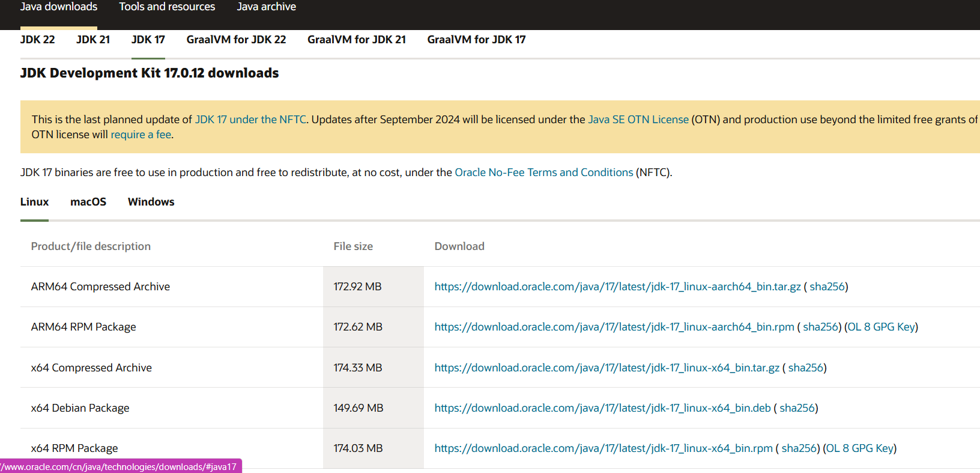Click the 'Product/file description' column header
The image size is (980, 473).
pyautogui.click(x=91, y=246)
